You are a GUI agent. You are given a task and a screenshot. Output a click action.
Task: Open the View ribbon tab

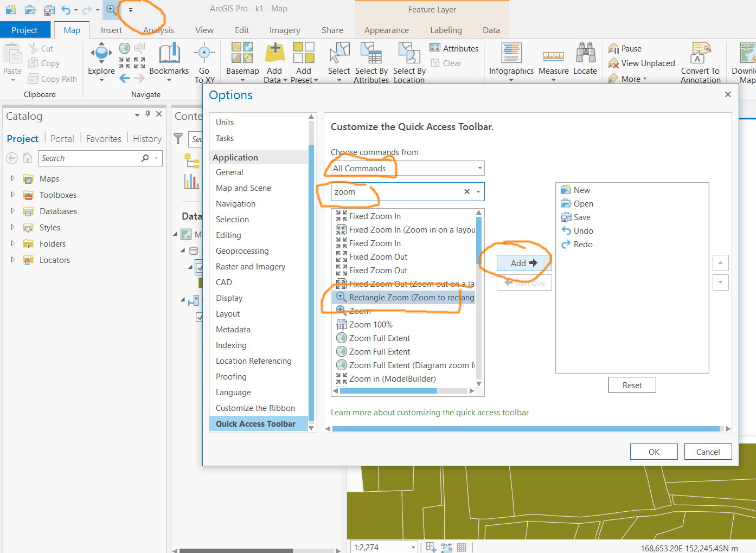point(204,30)
